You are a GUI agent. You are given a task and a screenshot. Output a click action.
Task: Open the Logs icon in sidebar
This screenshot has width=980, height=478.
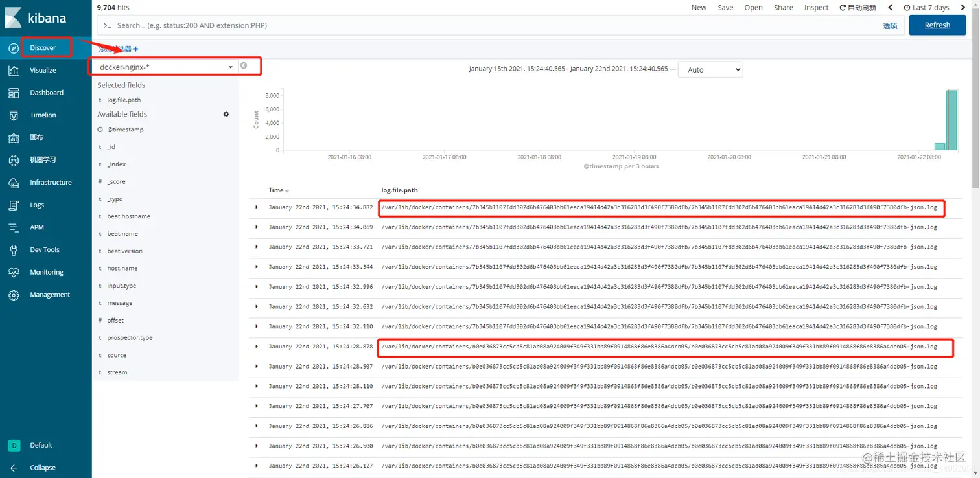(x=14, y=205)
